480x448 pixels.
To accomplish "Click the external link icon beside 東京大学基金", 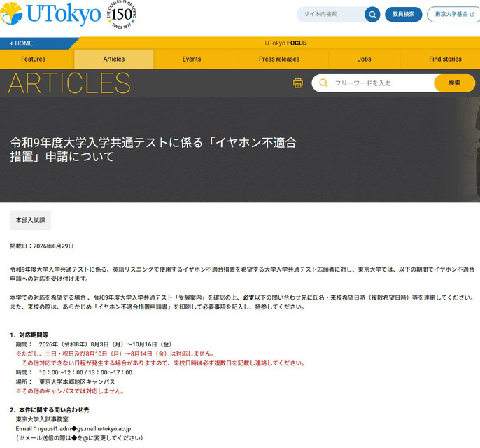I will click(x=472, y=15).
